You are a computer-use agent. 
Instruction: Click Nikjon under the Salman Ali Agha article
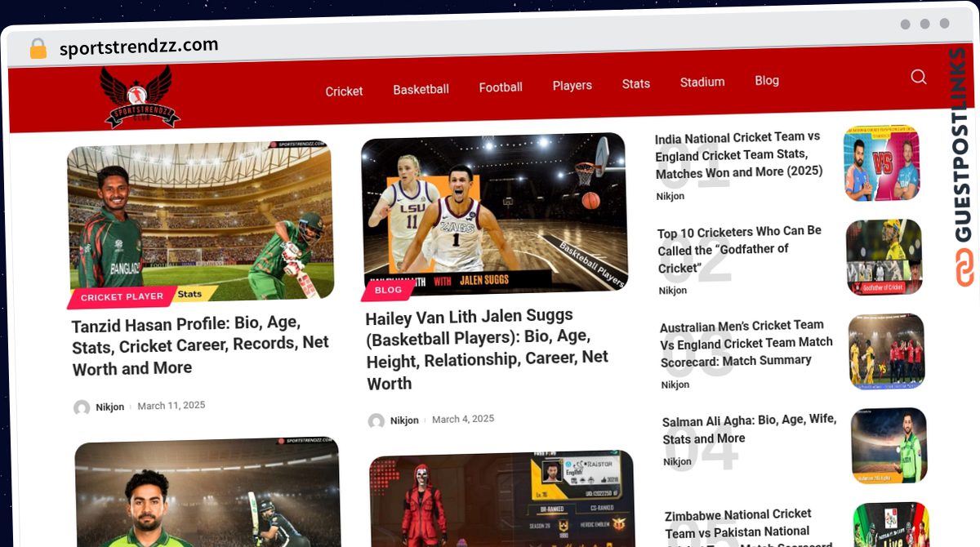[677, 462]
